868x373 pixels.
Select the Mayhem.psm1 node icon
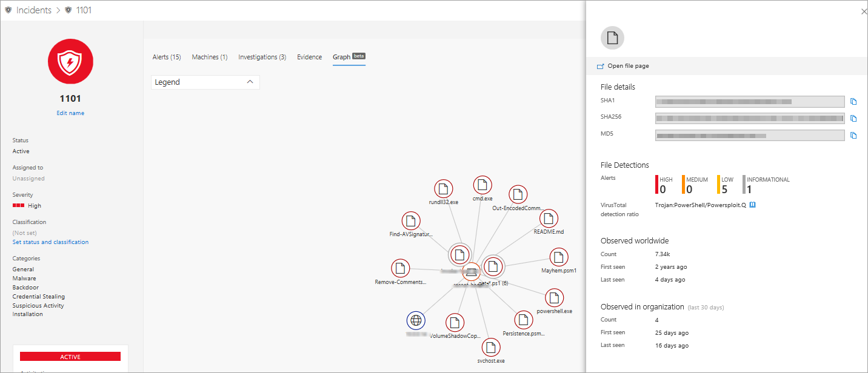[558, 257]
